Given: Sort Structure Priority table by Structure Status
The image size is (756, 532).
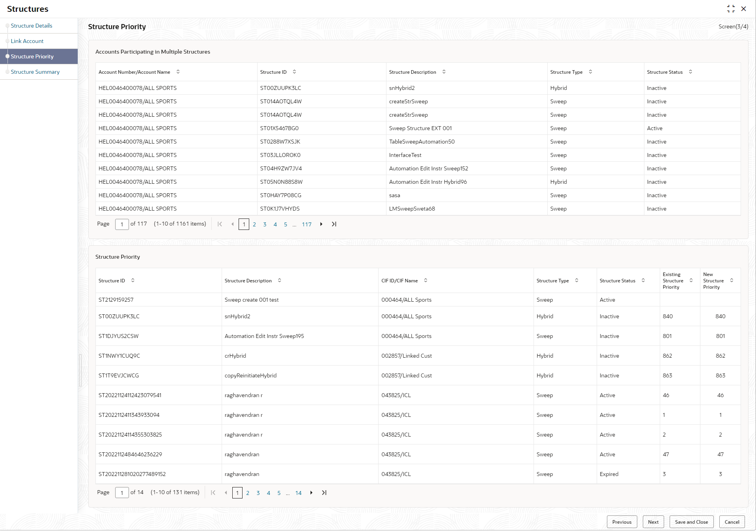Looking at the screenshot, I should coord(643,280).
